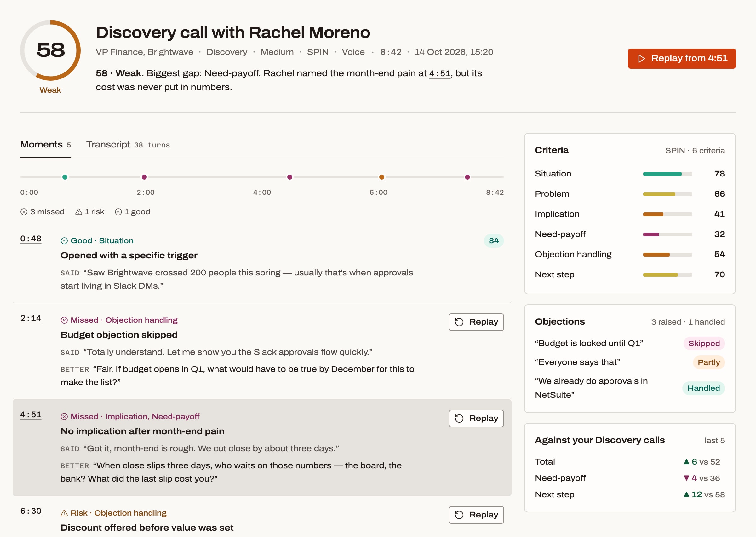Jump to the purple timeline dot at 4:51

[290, 177]
